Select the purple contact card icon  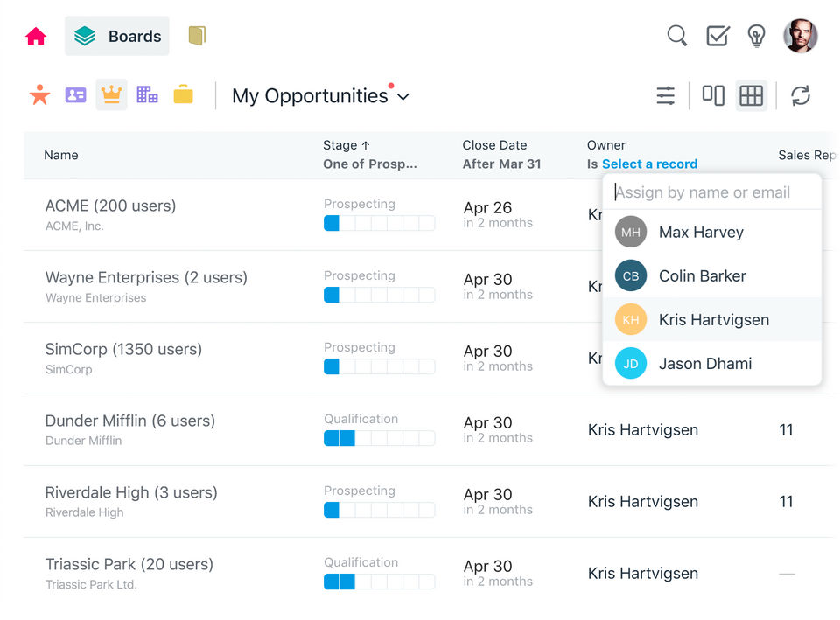tap(75, 94)
